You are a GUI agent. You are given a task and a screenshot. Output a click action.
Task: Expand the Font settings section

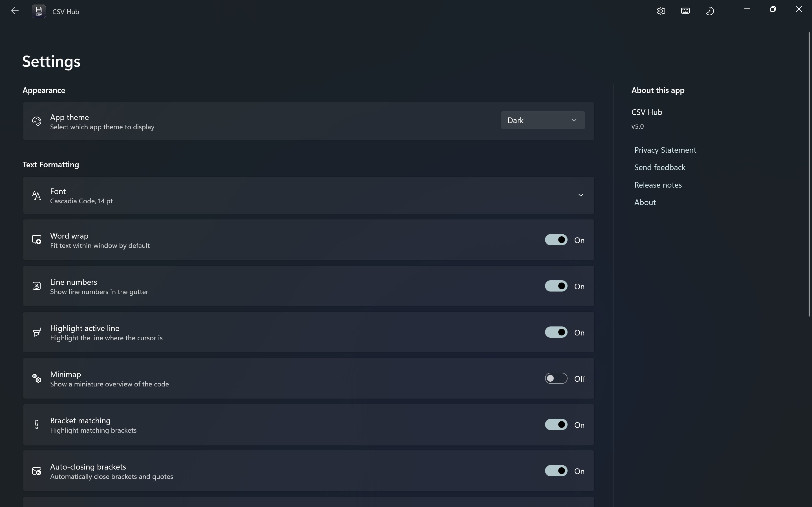581,195
